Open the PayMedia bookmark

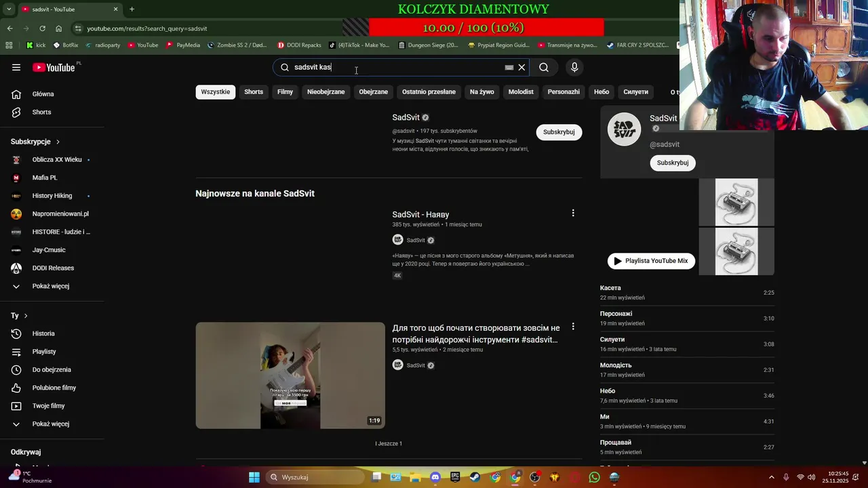pos(183,45)
